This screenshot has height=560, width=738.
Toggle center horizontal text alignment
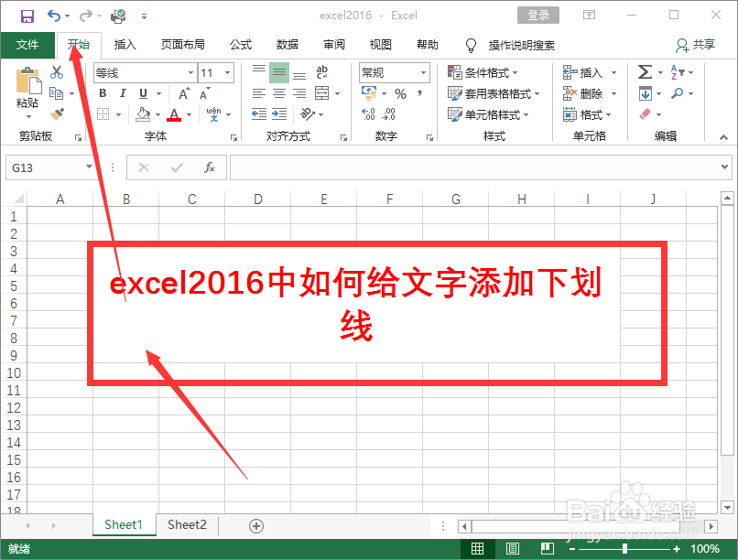coord(279,93)
